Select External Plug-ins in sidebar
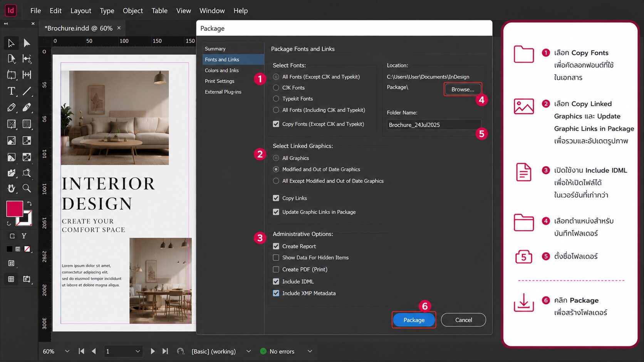 [233, 92]
